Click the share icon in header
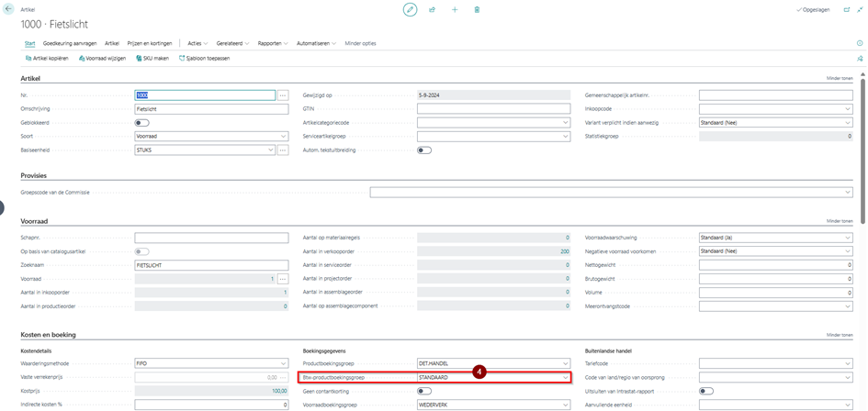 [x=432, y=9]
